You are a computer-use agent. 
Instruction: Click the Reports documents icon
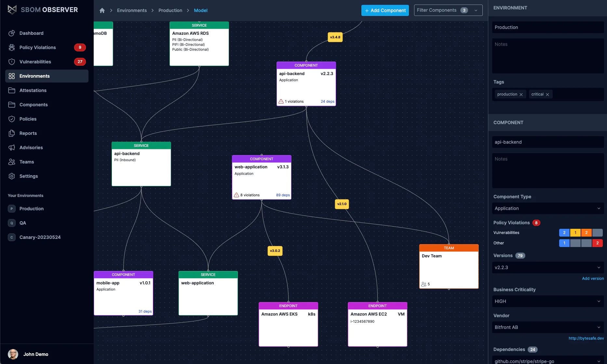coord(12,133)
